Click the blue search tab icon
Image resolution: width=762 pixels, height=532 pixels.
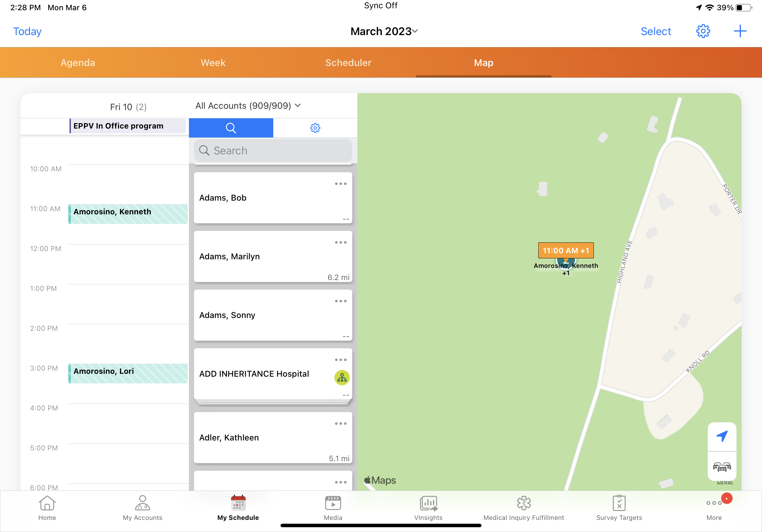coord(231,128)
